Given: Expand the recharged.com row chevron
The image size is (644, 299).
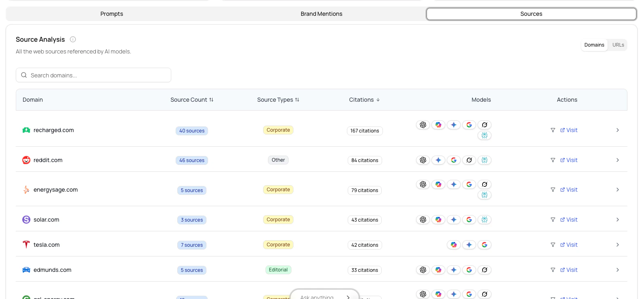Looking at the screenshot, I should (618, 130).
